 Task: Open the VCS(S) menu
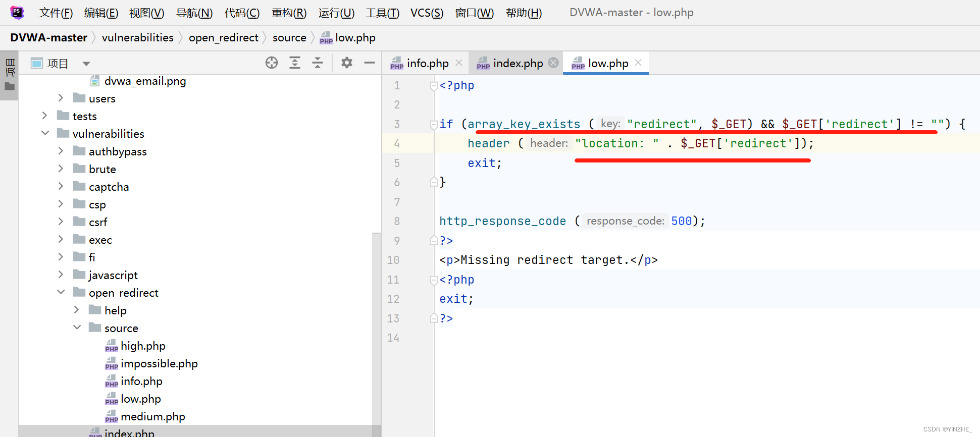coord(427,13)
